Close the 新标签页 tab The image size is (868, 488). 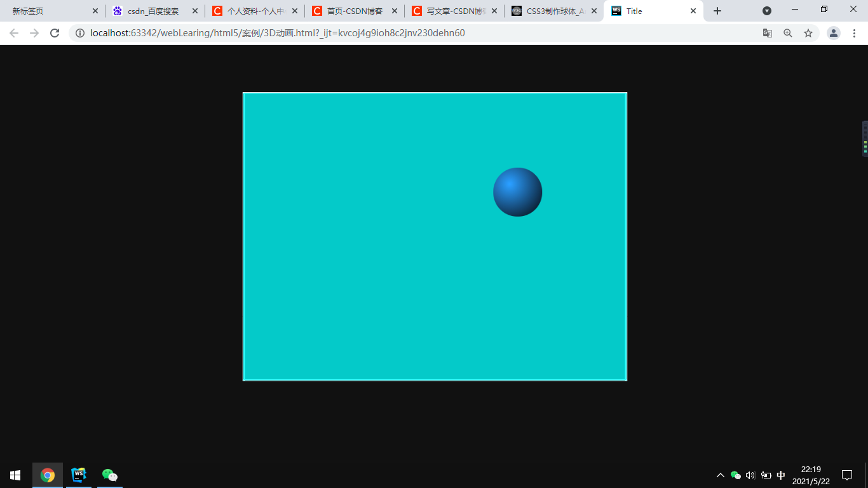click(x=95, y=11)
